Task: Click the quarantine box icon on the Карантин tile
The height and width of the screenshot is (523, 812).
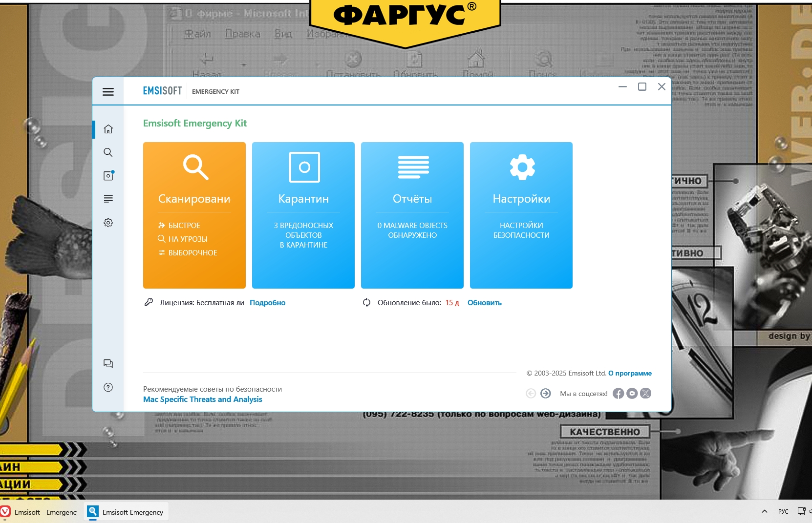Action: 304,167
